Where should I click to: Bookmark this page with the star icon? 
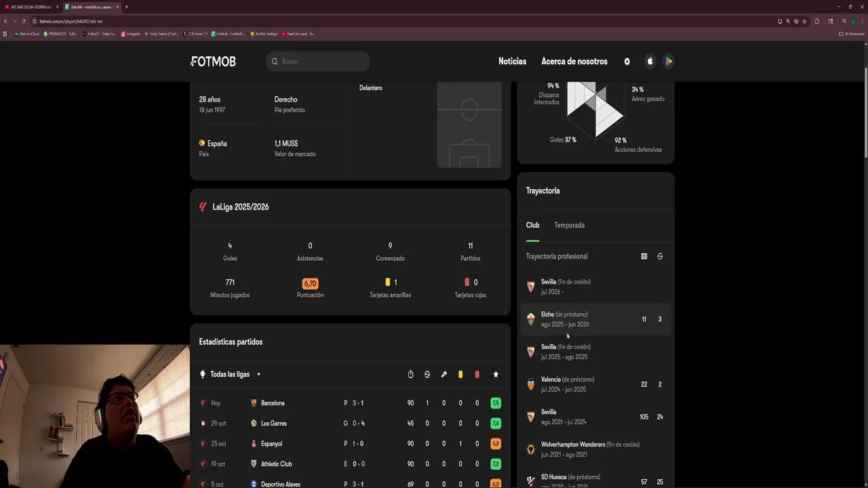(x=804, y=21)
